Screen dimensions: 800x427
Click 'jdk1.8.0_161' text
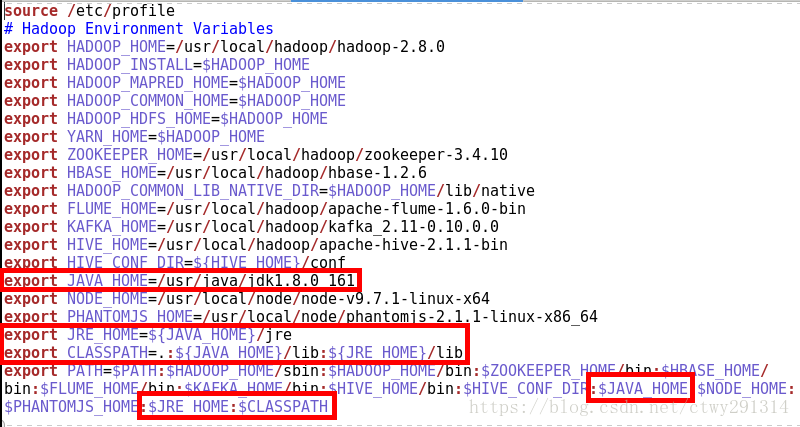click(x=301, y=280)
